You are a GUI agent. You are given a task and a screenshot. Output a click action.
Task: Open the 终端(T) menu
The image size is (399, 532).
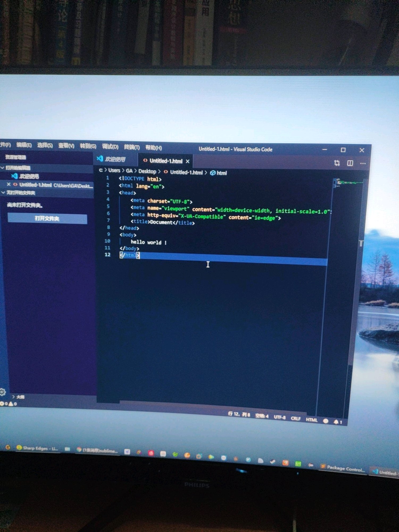pos(132,147)
